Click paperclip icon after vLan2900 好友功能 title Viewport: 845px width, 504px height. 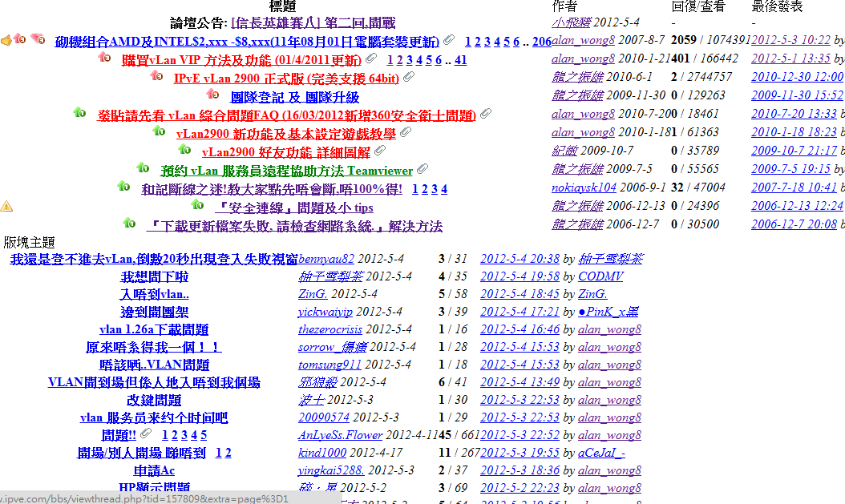tap(380, 150)
